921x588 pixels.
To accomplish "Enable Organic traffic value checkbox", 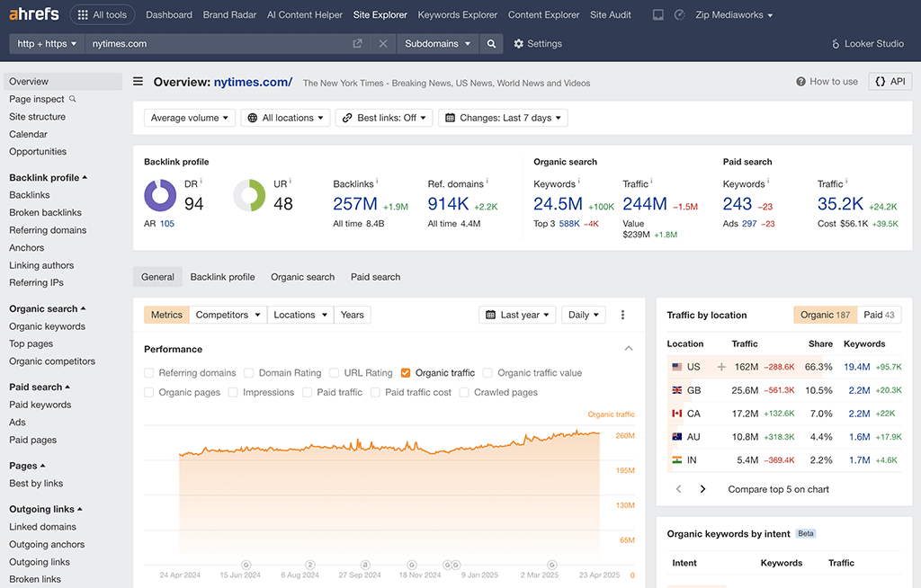I will point(487,373).
